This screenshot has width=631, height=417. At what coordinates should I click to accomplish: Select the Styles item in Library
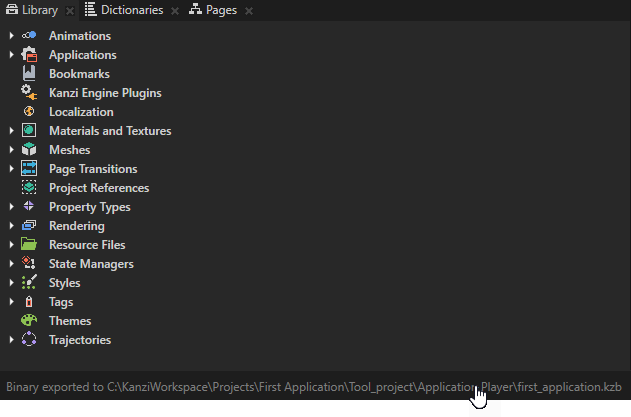tap(65, 283)
